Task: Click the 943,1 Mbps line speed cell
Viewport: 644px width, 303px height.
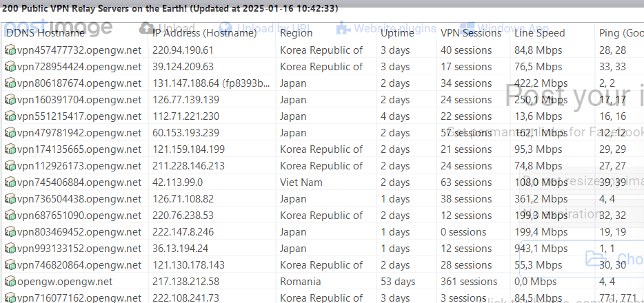Action: point(541,249)
